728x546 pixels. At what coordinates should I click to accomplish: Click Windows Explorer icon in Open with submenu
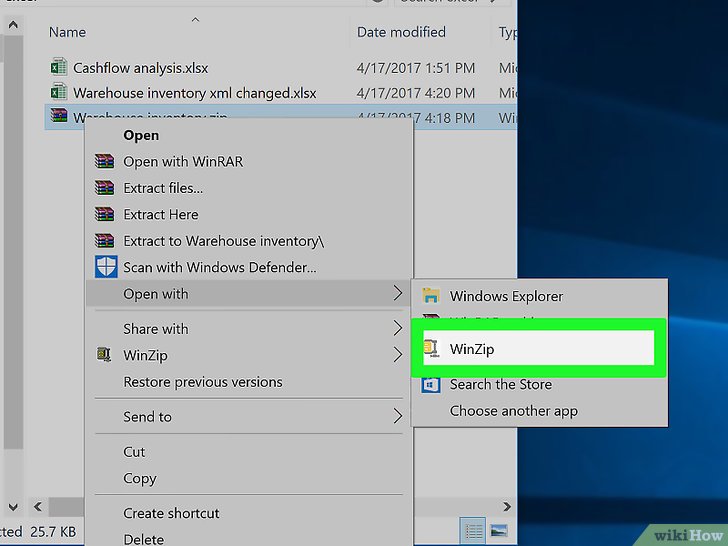tap(431, 296)
